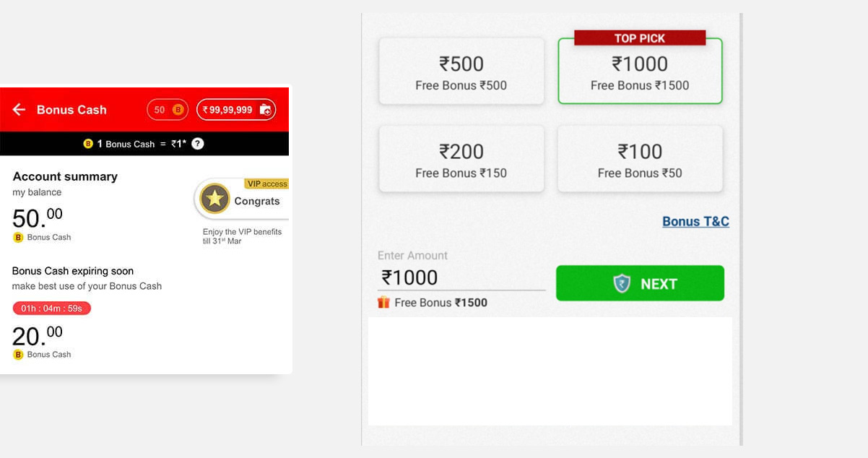Select the ₹500 deposit option
The image size is (868, 458).
point(461,72)
